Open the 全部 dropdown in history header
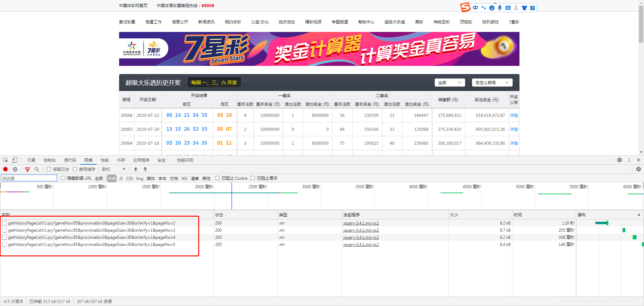644x306 pixels. 450,83
